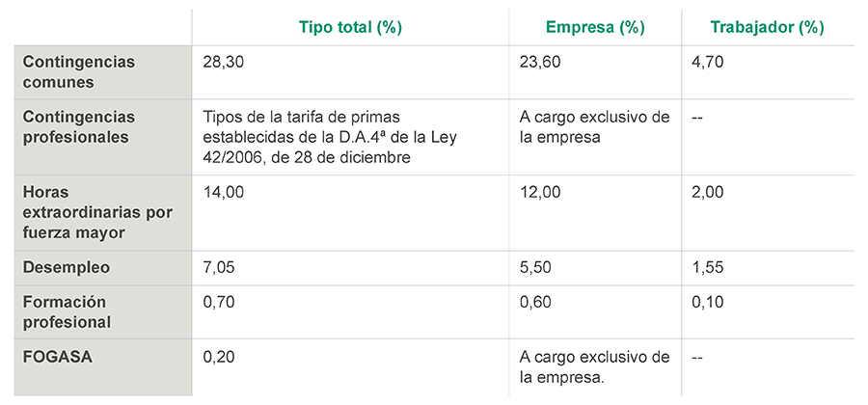This screenshot has width=868, height=405.
Task: Click the "Desempleo" row label
Action: pos(66,268)
